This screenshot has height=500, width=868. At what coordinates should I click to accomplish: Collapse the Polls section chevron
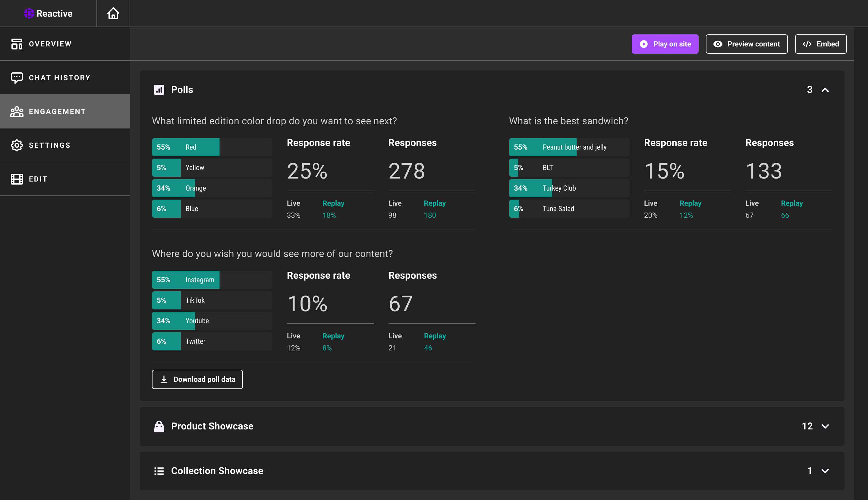point(825,90)
